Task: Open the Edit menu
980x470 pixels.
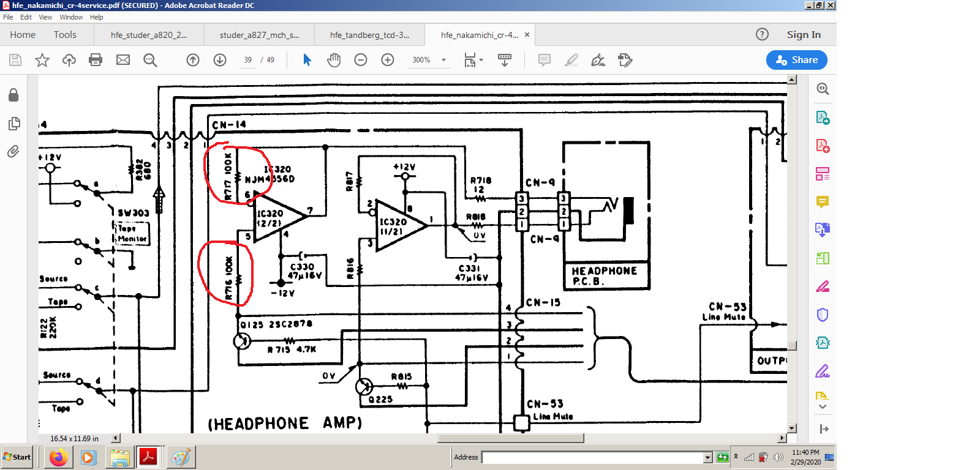Action: click(26, 17)
